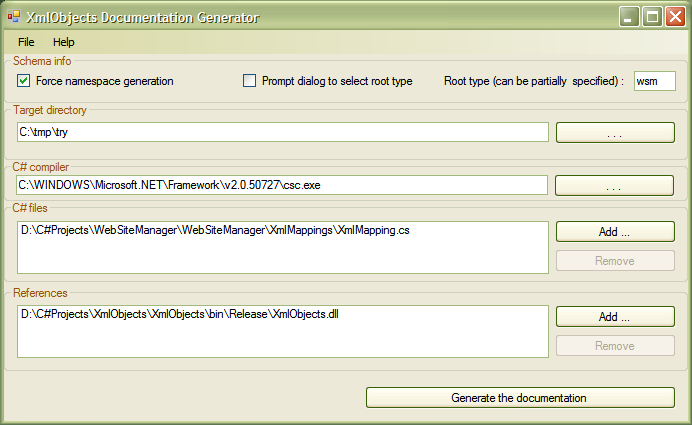Viewport: 692px width, 425px height.
Task: Click Remove next to References list
Action: point(615,346)
